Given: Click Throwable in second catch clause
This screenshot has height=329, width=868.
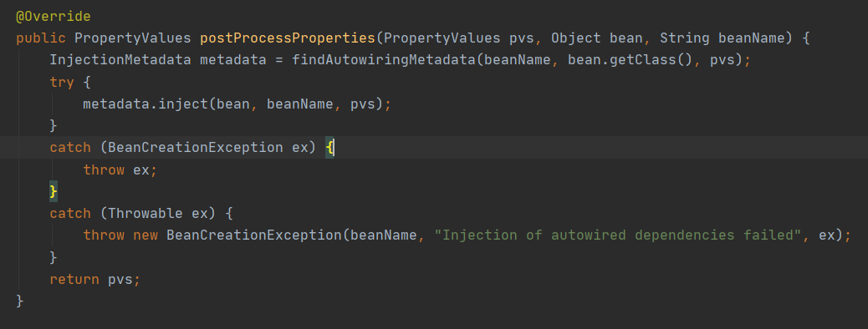Looking at the screenshot, I should 146,214.
